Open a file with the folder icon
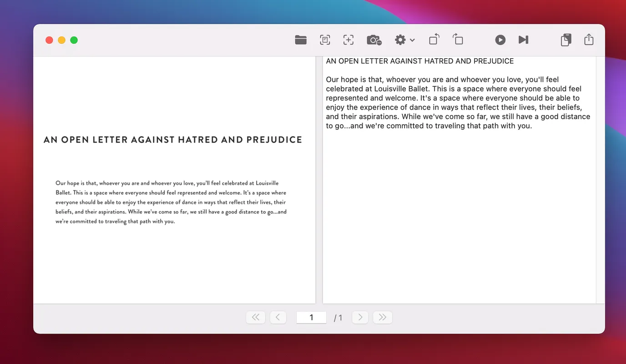 click(301, 40)
